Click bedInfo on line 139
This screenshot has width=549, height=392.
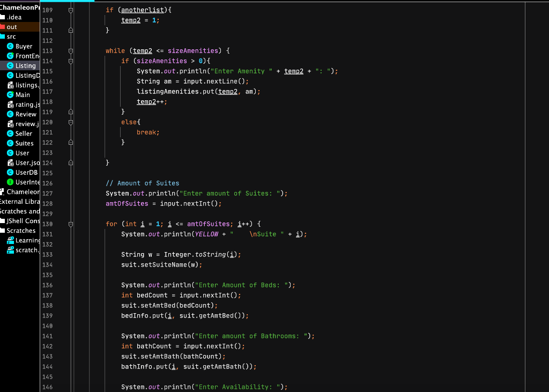pyautogui.click(x=135, y=316)
